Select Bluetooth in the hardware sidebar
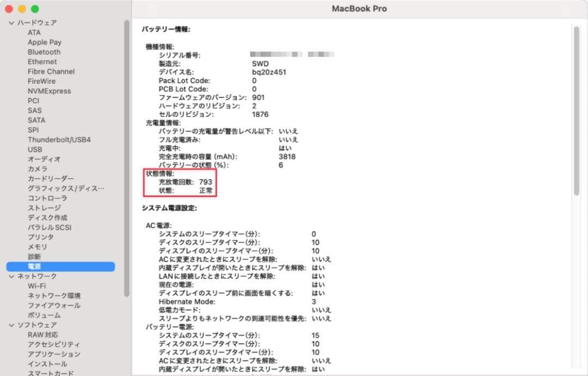This screenshot has height=376, width=588. point(44,52)
